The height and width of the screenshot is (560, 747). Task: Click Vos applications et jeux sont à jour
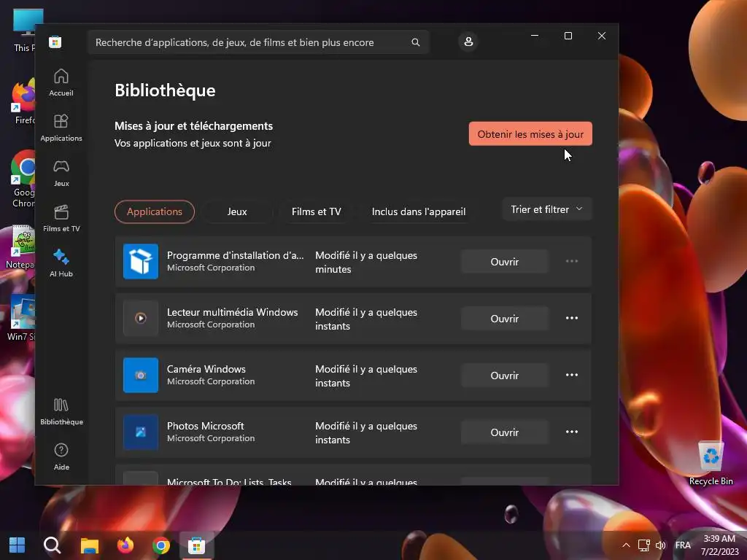[193, 143]
